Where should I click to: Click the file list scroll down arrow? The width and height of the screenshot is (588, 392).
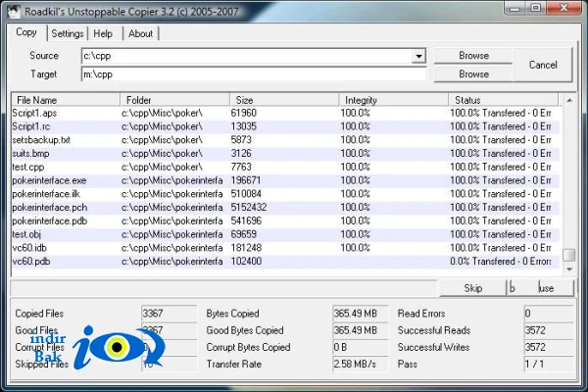[x=569, y=269]
